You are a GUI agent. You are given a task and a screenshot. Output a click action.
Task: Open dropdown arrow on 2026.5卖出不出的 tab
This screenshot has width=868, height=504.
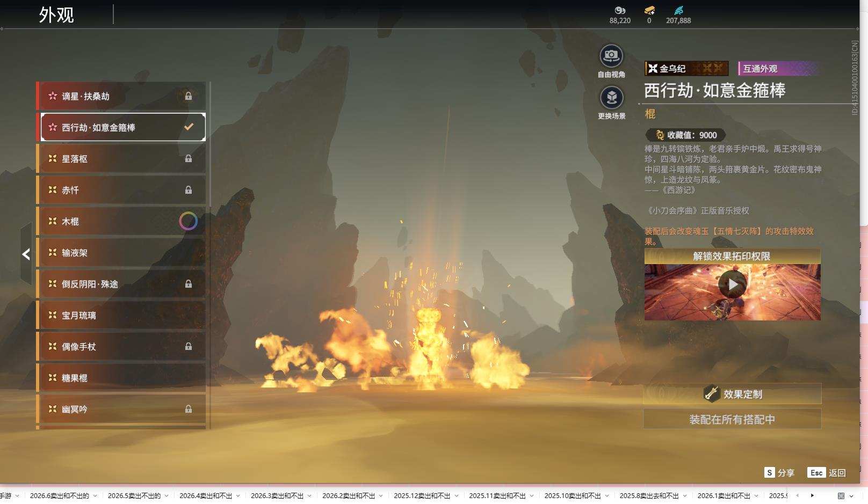click(x=167, y=496)
